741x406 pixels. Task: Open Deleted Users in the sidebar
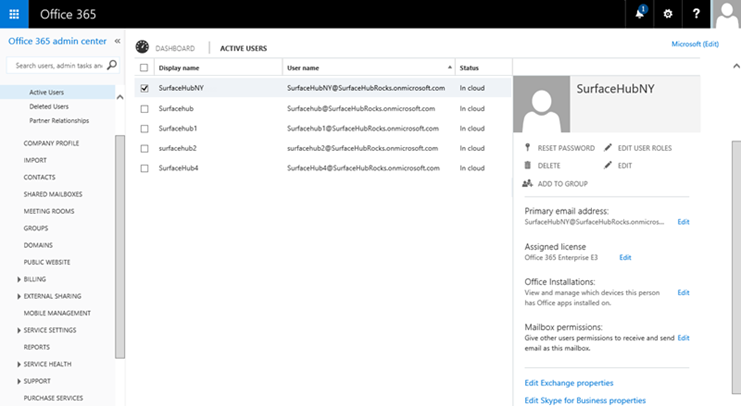[x=49, y=106]
